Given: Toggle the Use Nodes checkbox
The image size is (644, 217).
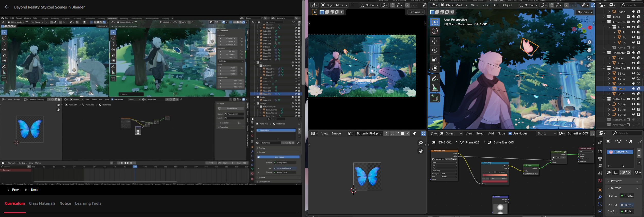Looking at the screenshot, I should [x=510, y=133].
